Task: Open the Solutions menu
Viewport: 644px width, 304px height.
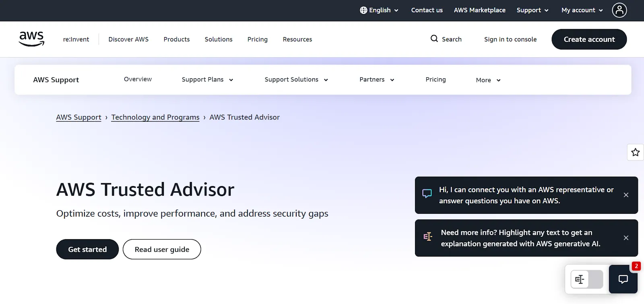Action: pos(219,39)
